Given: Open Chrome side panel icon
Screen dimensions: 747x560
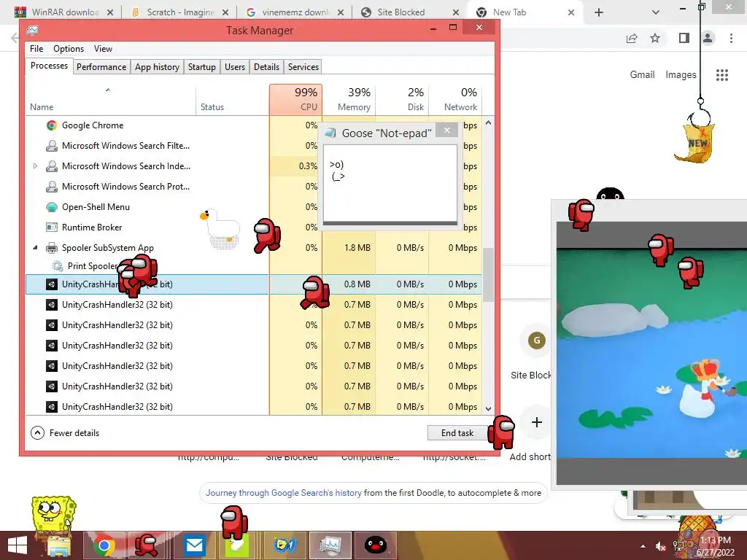Looking at the screenshot, I should 684,38.
